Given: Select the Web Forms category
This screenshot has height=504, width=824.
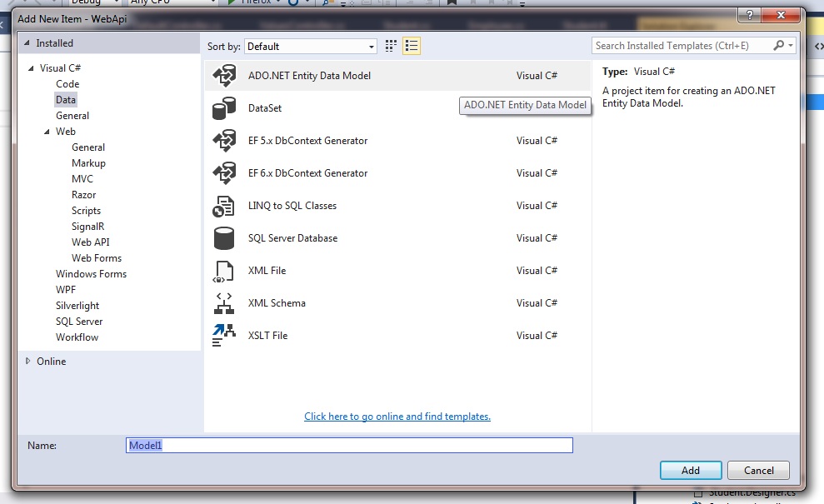Looking at the screenshot, I should 96,258.
